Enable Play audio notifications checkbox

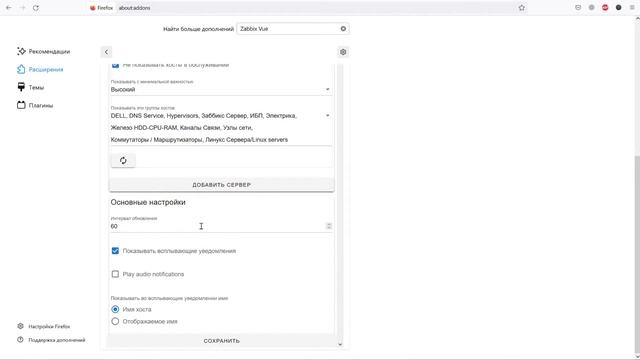(115, 274)
